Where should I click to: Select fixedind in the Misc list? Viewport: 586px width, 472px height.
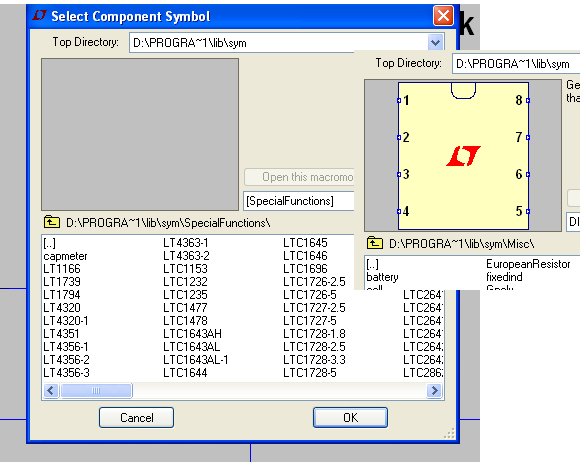504,277
